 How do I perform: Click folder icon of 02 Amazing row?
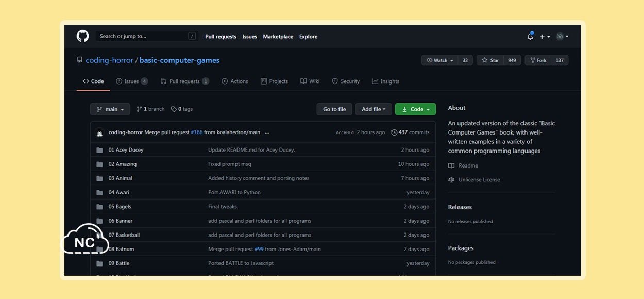(99, 164)
